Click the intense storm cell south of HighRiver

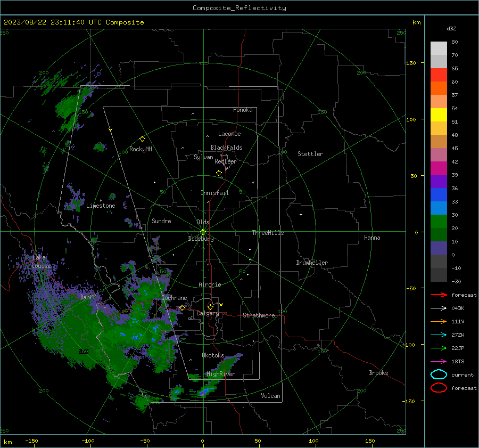click(204, 392)
